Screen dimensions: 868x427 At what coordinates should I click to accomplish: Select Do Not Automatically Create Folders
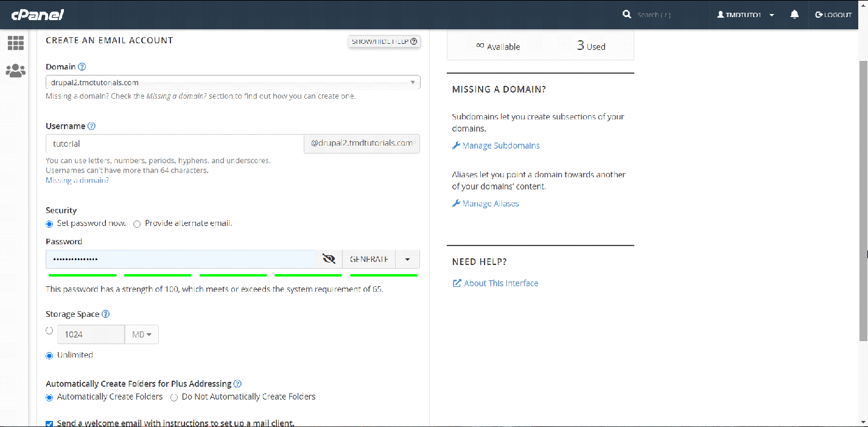click(174, 397)
